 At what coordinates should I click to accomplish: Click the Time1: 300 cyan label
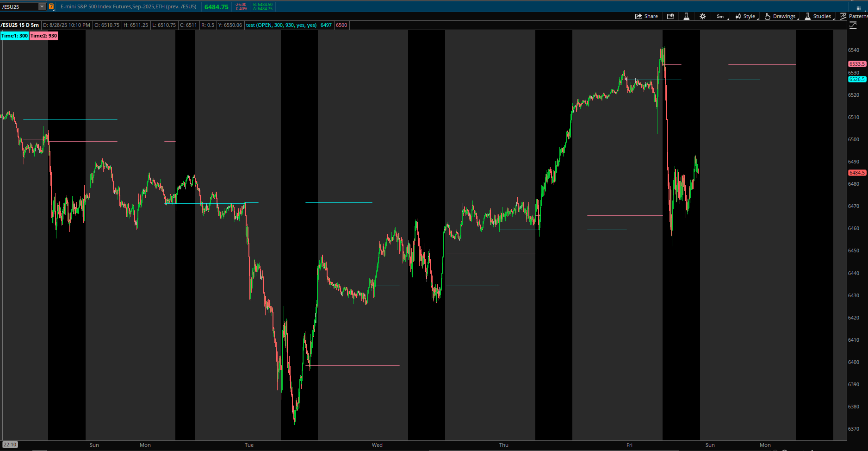click(14, 36)
